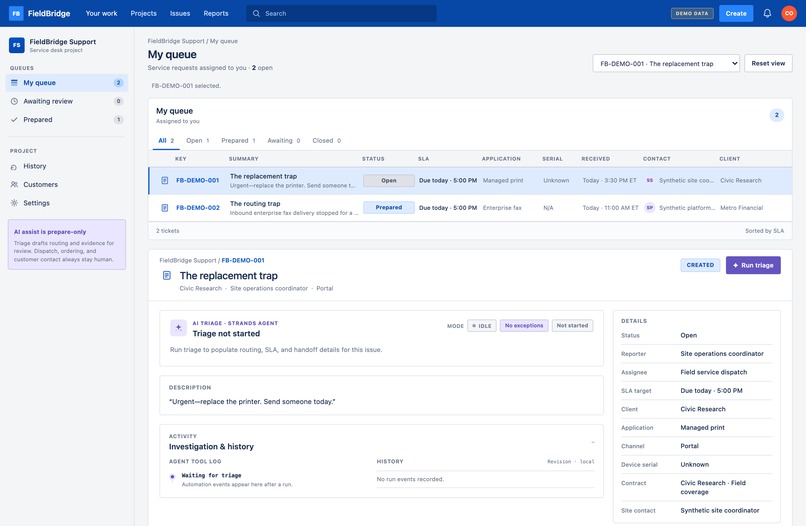
Task: Click the search magnifier icon
Action: [256, 13]
